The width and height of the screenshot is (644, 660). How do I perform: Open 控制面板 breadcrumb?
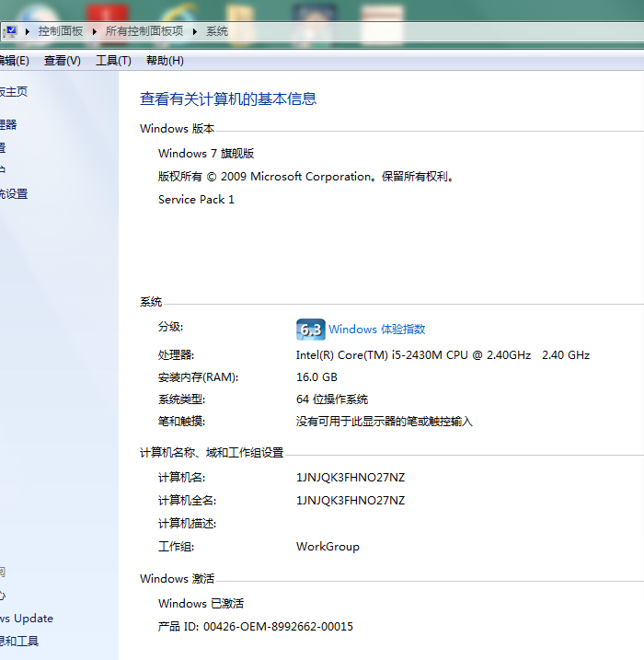tap(61, 31)
